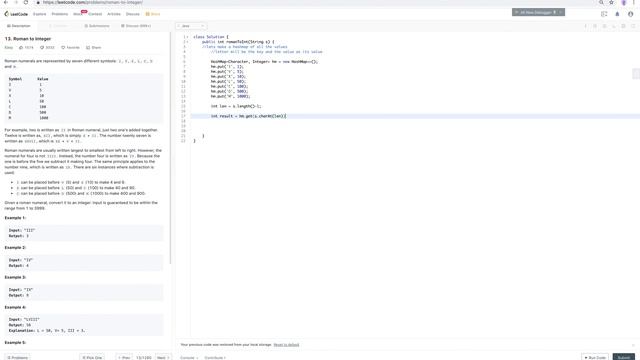Click the notifications bell icon
640x360 pixels.
[x=617, y=14]
